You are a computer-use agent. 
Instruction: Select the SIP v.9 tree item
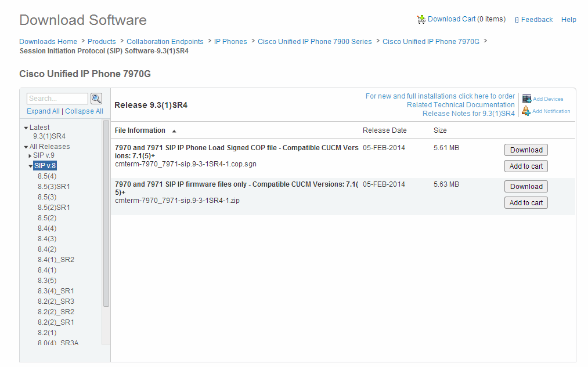tap(44, 155)
